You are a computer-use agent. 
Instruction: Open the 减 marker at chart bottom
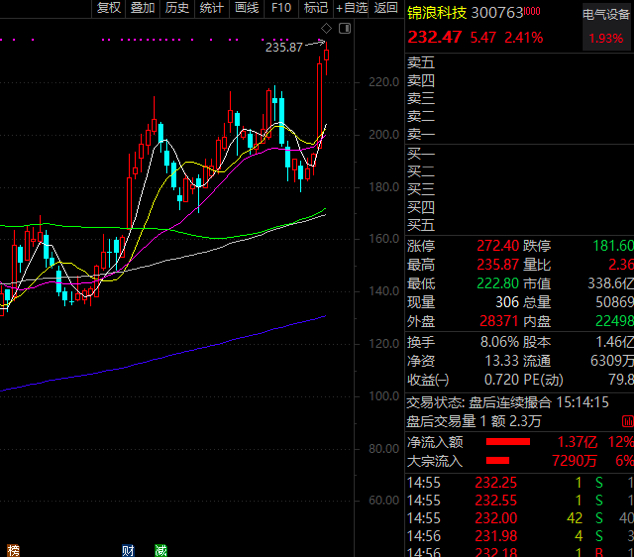coord(161,551)
